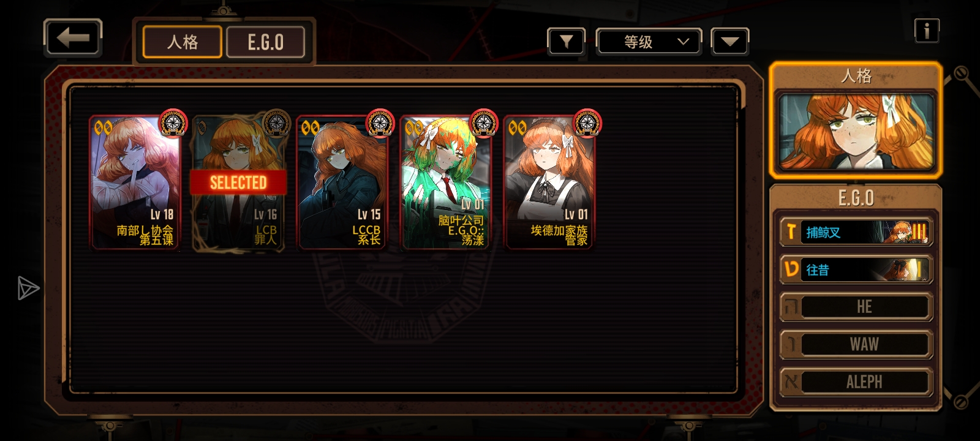Image resolution: width=980 pixels, height=441 pixels.
Task: Choose the LCCB系长 Lv 15 identity card
Action: pos(342,183)
